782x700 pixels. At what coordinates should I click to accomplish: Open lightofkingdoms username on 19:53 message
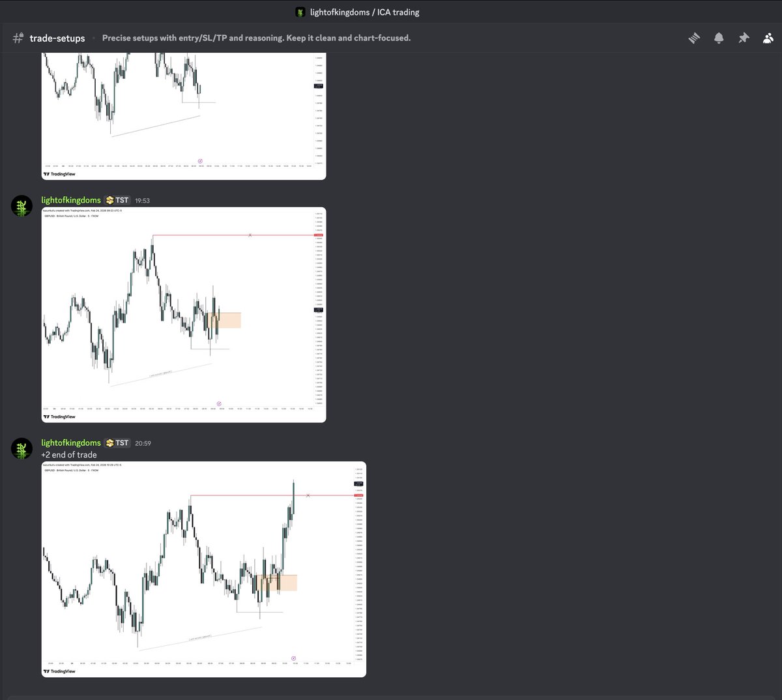(71, 200)
